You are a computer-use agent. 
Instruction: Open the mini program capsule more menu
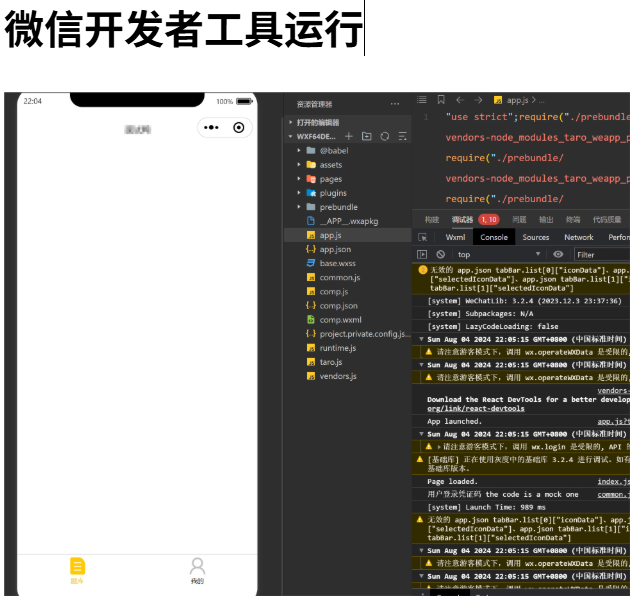[212, 128]
